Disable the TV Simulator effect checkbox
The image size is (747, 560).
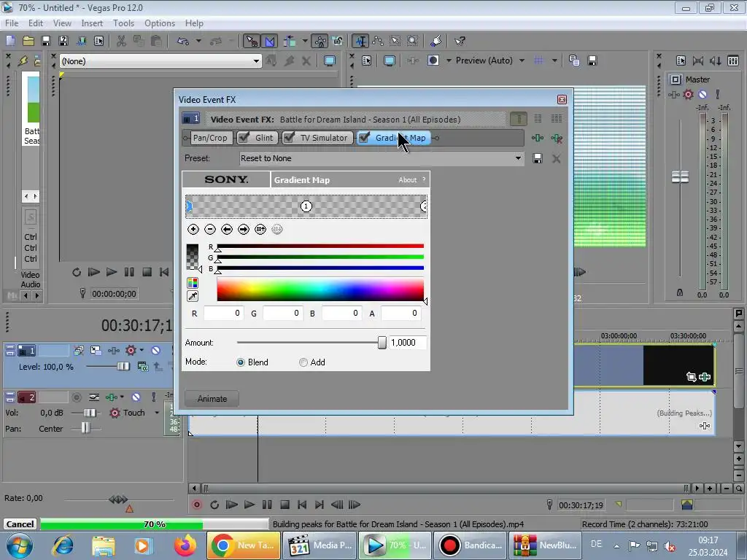click(289, 138)
